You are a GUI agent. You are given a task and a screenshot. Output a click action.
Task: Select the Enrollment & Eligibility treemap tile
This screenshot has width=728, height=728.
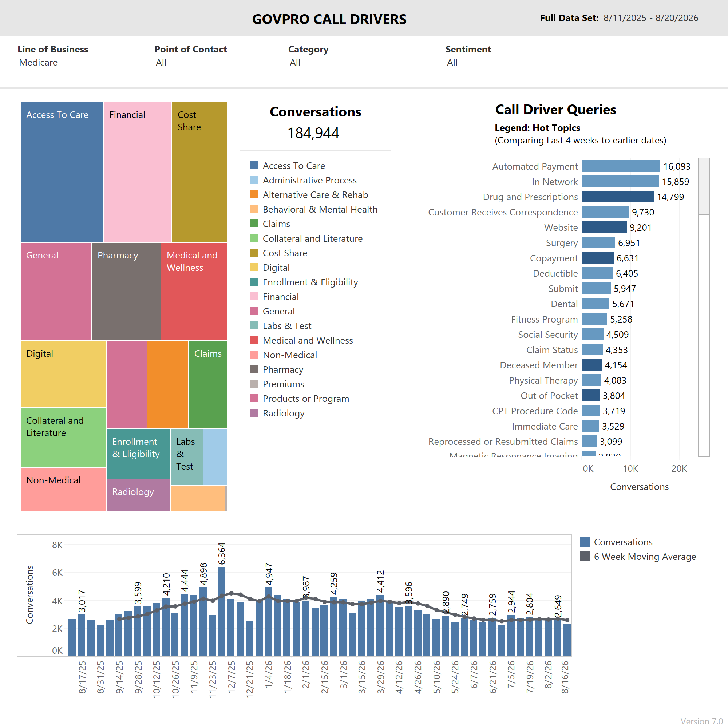coord(138,454)
